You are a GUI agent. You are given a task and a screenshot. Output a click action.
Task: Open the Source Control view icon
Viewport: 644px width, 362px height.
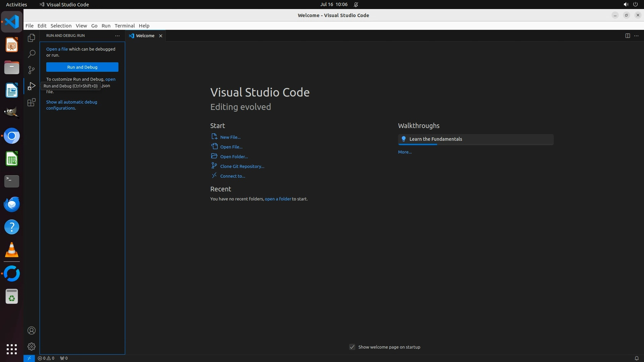point(32,70)
